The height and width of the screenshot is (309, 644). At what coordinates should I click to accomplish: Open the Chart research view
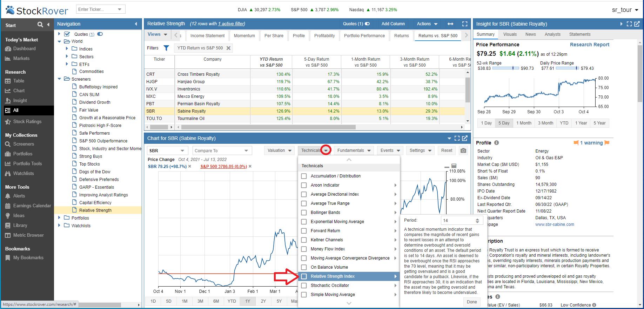click(x=15, y=91)
